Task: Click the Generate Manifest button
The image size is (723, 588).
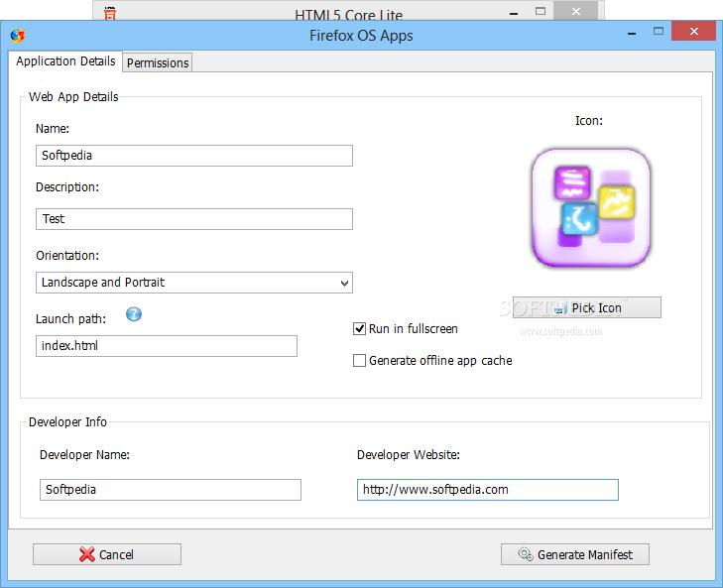Action: pos(575,554)
